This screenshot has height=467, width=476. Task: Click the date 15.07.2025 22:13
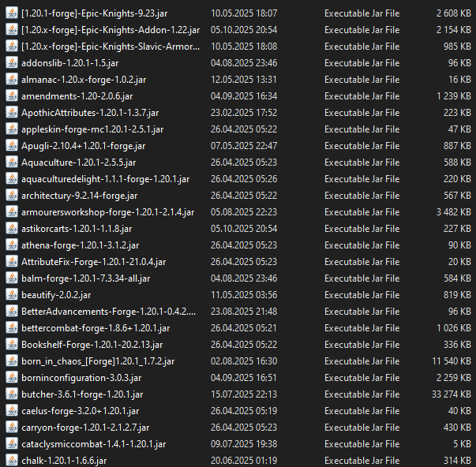[244, 394]
